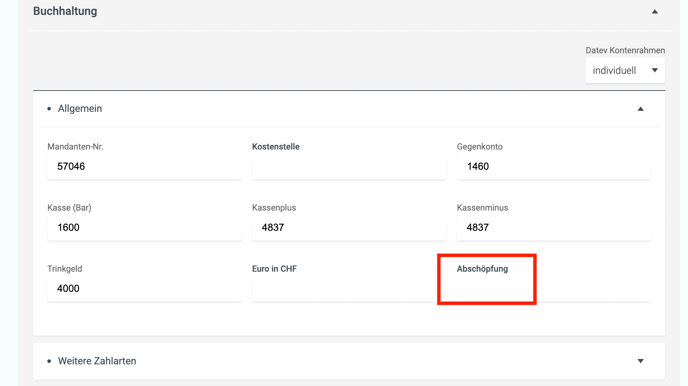Focus the empty Abschöpfung input field
688x386 pixels.
pos(554,289)
